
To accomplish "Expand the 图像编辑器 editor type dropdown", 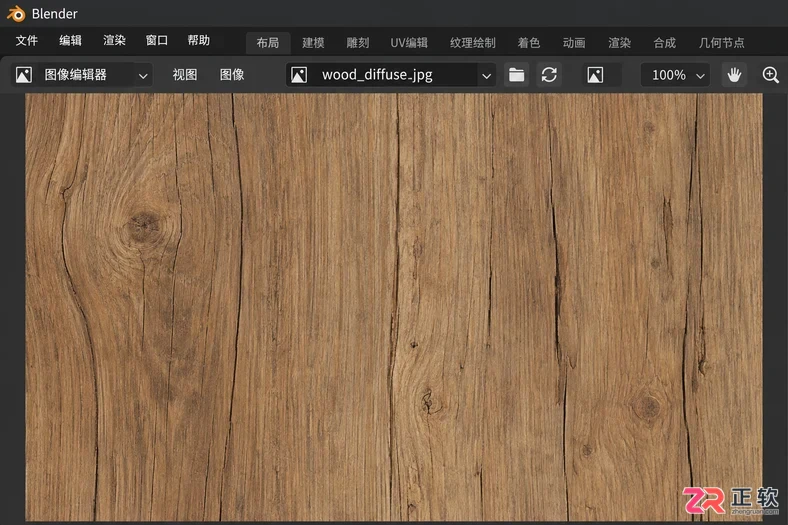I will 143,76.
